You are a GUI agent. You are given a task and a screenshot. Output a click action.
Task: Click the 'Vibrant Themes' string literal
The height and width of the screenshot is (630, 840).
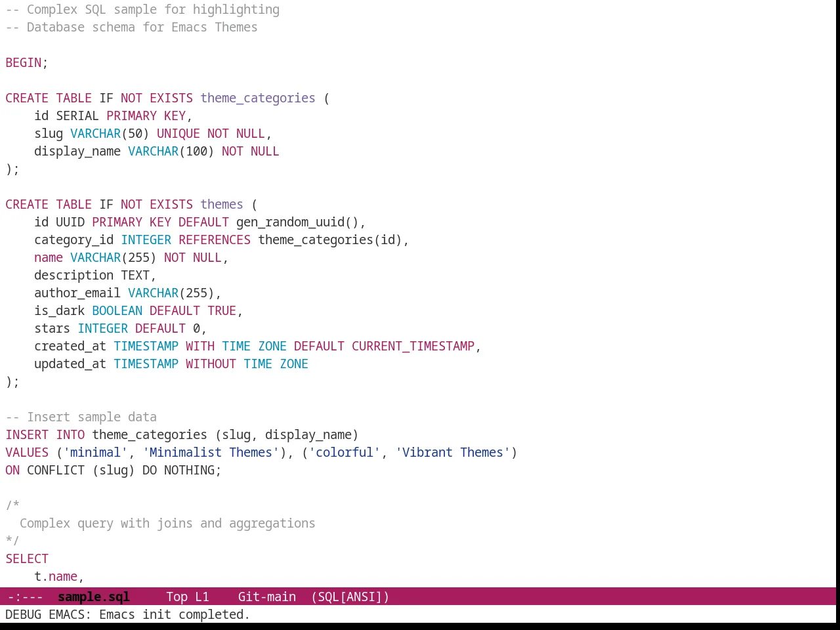point(453,452)
